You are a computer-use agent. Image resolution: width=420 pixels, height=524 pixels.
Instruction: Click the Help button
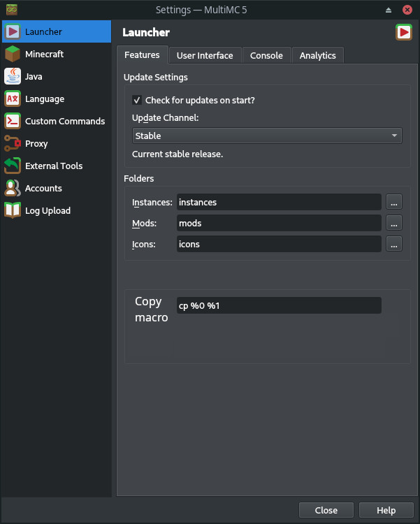[x=386, y=510]
